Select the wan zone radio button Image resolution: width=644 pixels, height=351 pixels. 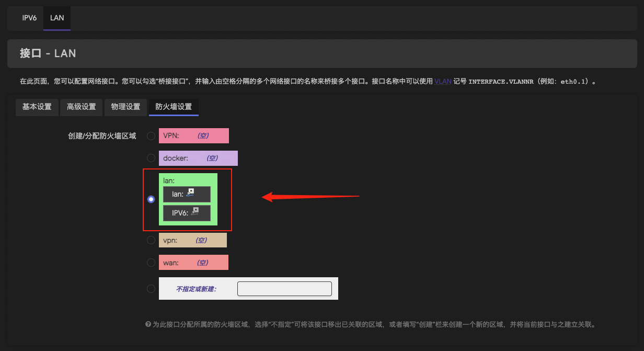151,263
